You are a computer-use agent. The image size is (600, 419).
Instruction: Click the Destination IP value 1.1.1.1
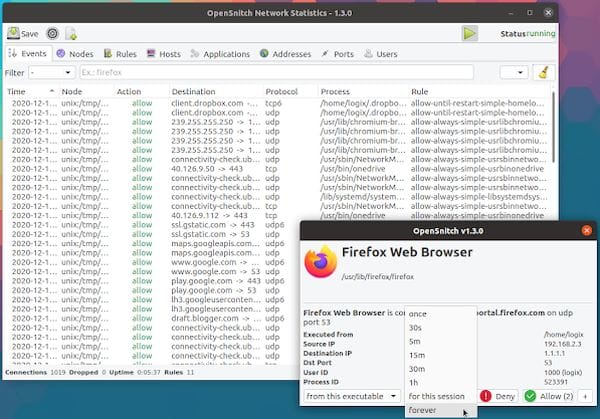point(554,353)
